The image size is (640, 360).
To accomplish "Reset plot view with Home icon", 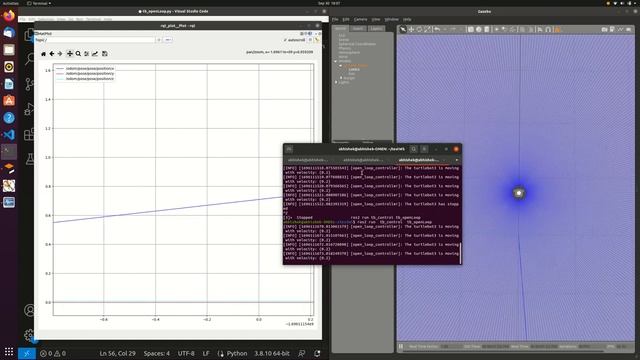I will coord(44,53).
